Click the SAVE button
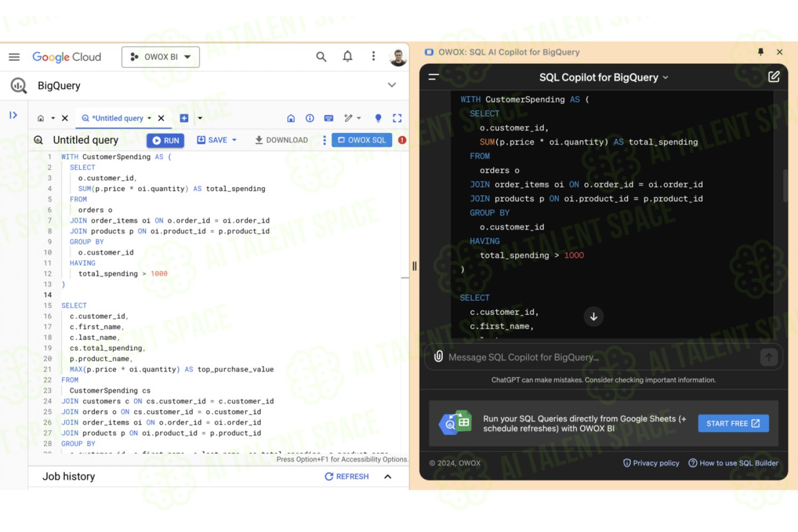The width and height of the screenshot is (798, 532). click(x=213, y=140)
